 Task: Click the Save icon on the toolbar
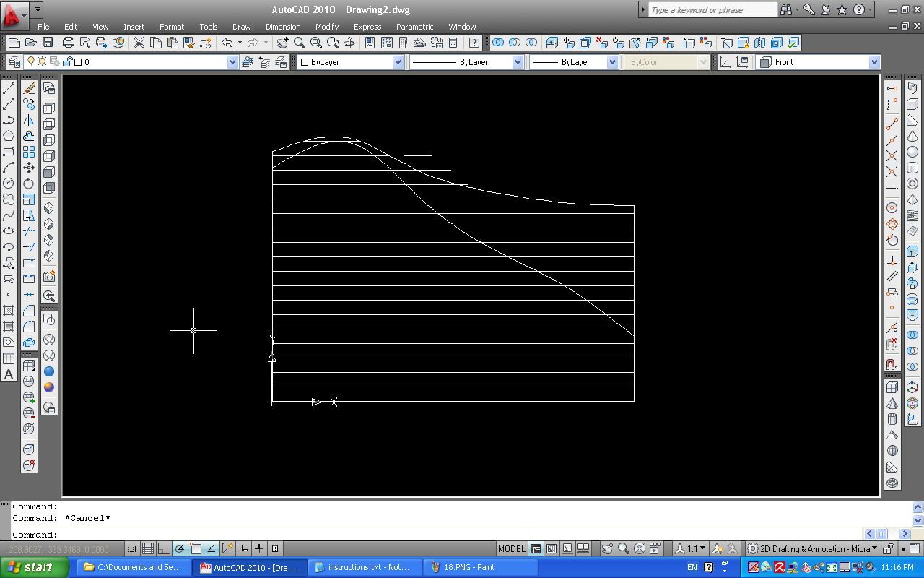tap(48, 43)
